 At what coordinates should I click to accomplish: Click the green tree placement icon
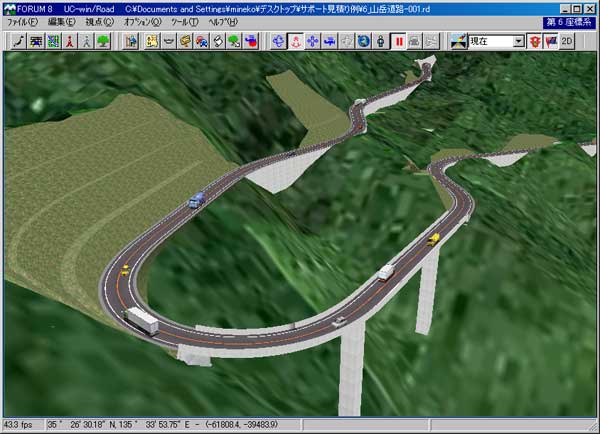tap(105, 41)
